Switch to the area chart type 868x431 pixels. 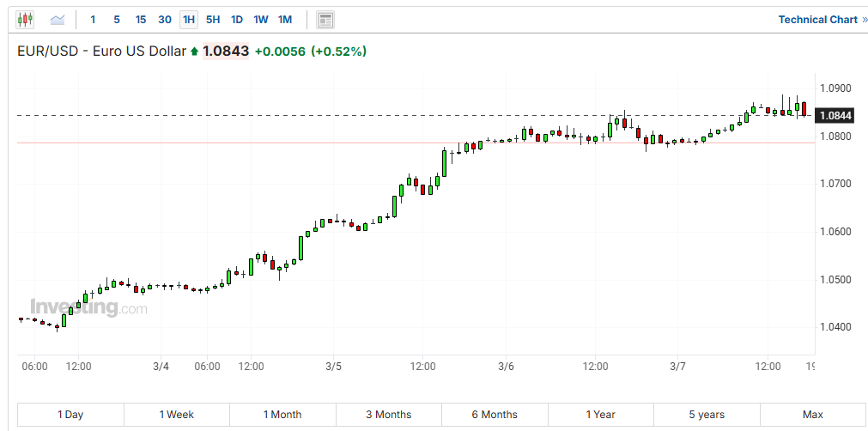(x=58, y=19)
